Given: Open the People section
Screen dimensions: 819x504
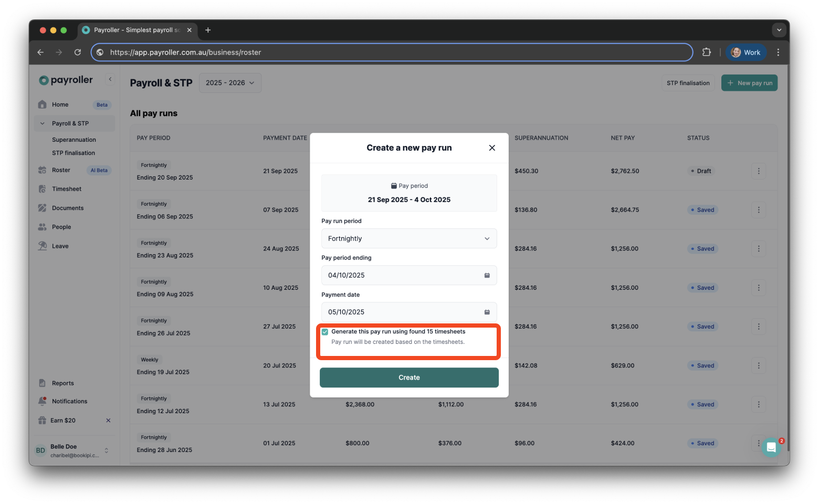Looking at the screenshot, I should coord(61,226).
